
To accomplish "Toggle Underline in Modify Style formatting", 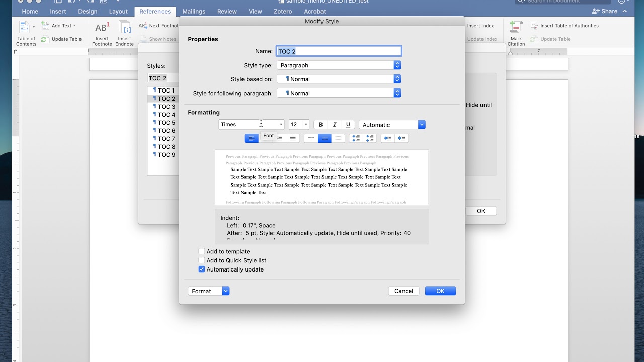I will [348, 125].
